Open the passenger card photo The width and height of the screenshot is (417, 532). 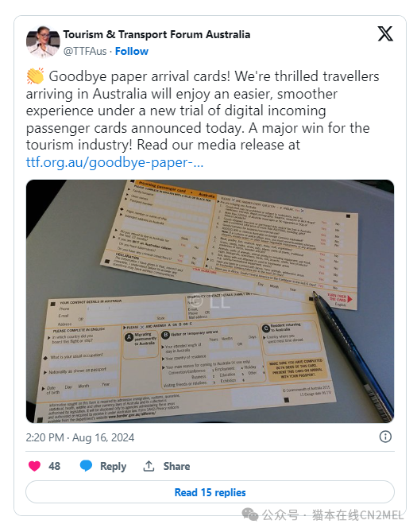click(210, 301)
